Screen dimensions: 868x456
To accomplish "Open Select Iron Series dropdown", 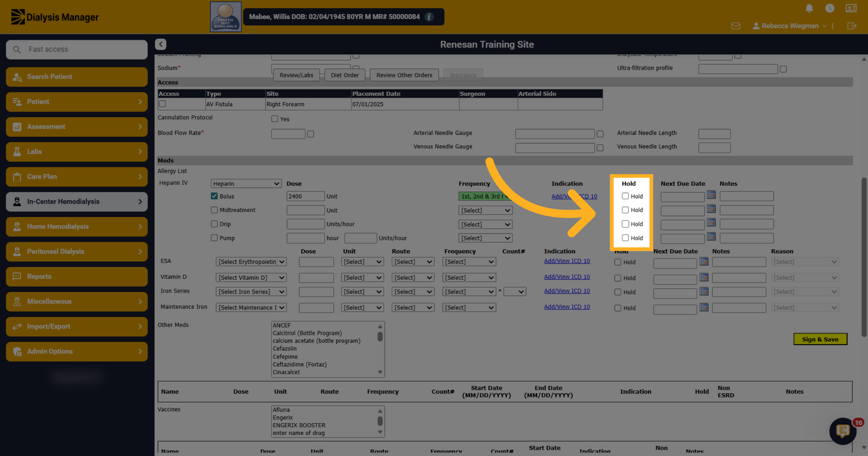I will coord(251,292).
